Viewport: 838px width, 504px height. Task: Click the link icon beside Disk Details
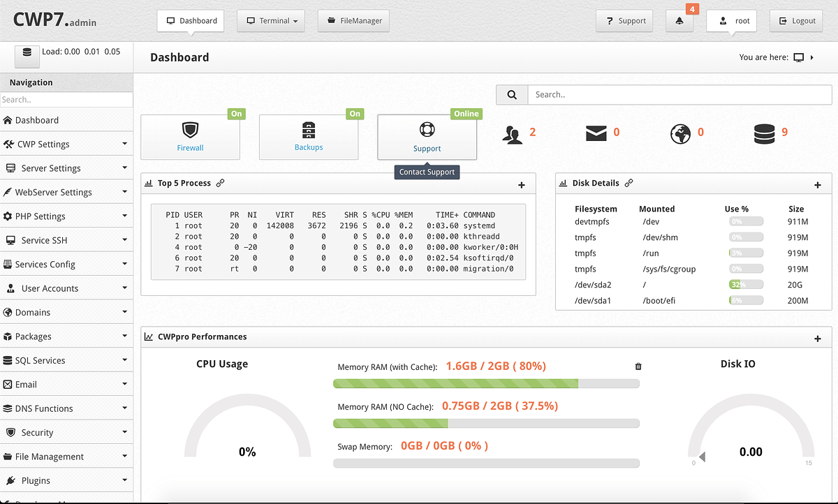(628, 183)
